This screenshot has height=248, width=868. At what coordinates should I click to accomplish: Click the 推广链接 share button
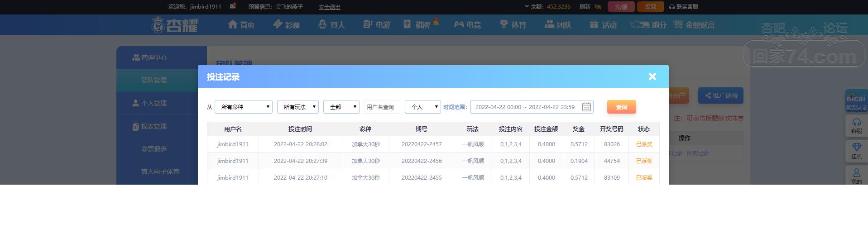coord(721,95)
